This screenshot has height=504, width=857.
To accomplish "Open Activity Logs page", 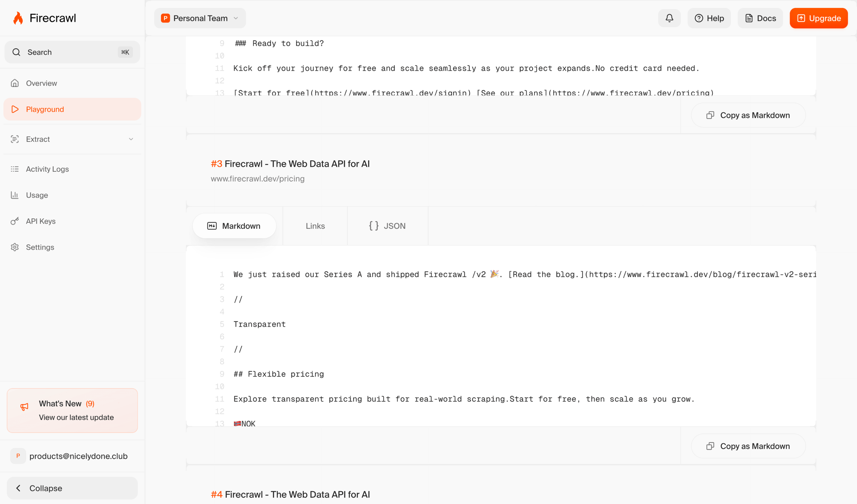I will [x=72, y=169].
